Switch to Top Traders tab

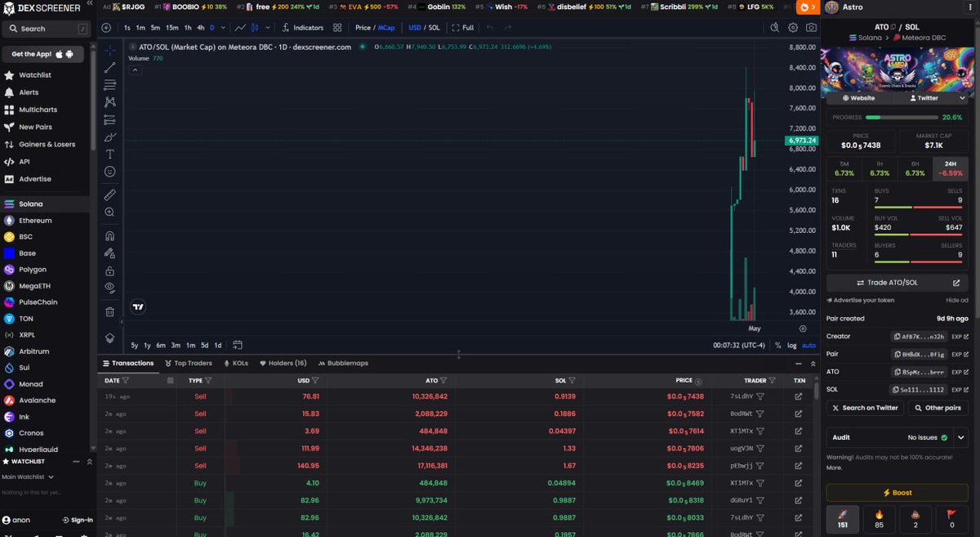(x=188, y=363)
